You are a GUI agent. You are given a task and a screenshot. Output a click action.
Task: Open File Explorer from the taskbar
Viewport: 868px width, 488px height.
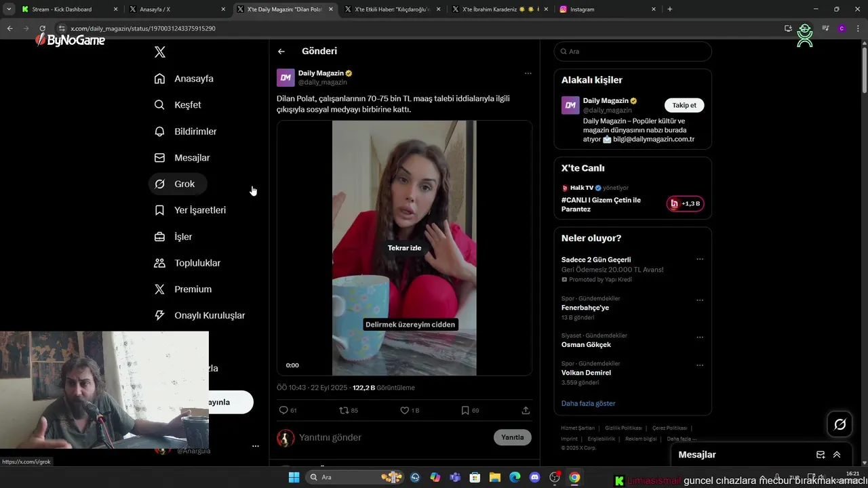pyautogui.click(x=495, y=477)
